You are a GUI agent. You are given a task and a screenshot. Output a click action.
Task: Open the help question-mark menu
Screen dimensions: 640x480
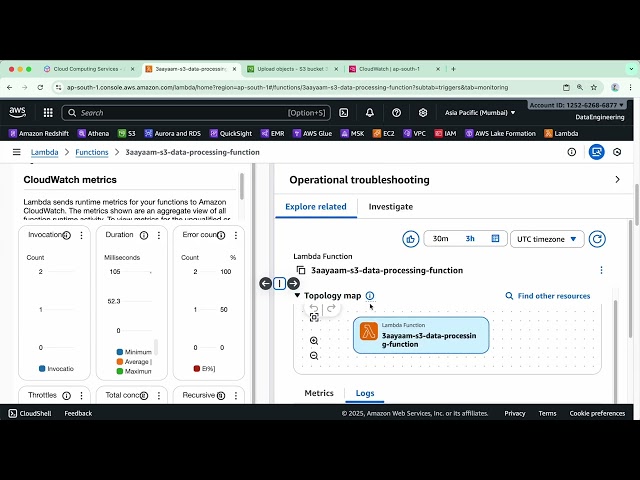396,113
